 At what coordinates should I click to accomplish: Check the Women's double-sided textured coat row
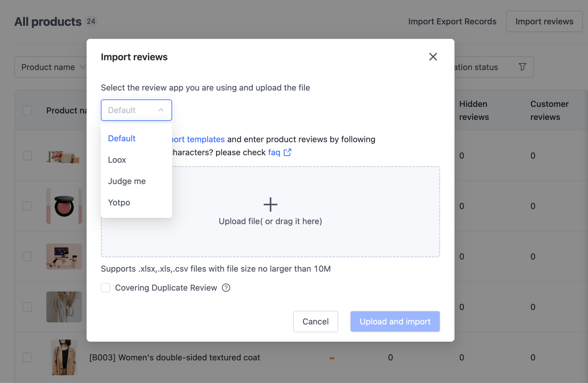click(x=27, y=357)
